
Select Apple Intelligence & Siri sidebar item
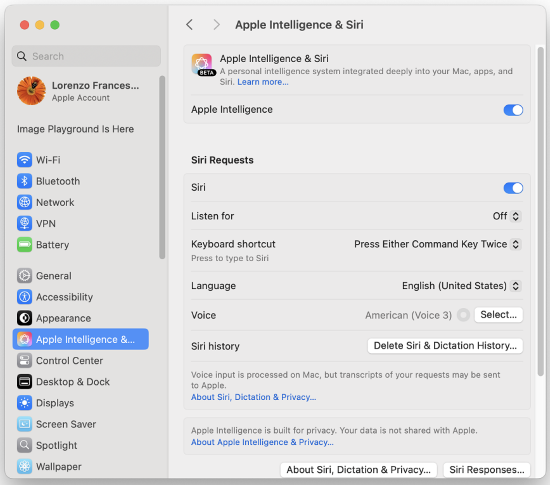(81, 339)
